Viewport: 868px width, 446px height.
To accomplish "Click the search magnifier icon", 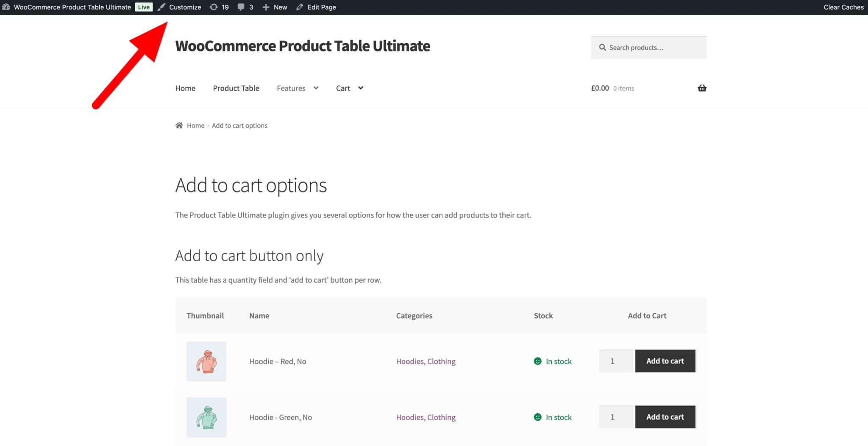I will (x=602, y=47).
